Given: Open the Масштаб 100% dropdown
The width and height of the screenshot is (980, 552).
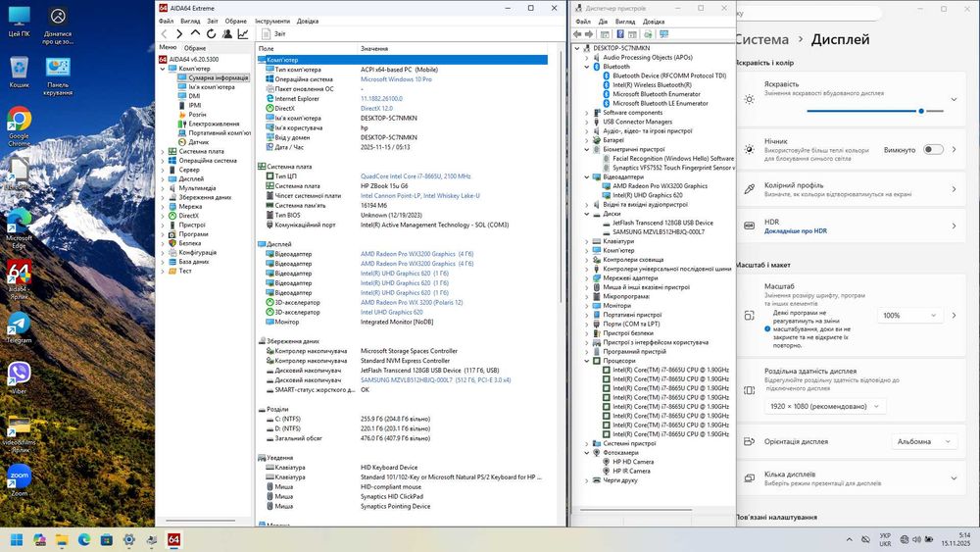Looking at the screenshot, I should click(909, 315).
